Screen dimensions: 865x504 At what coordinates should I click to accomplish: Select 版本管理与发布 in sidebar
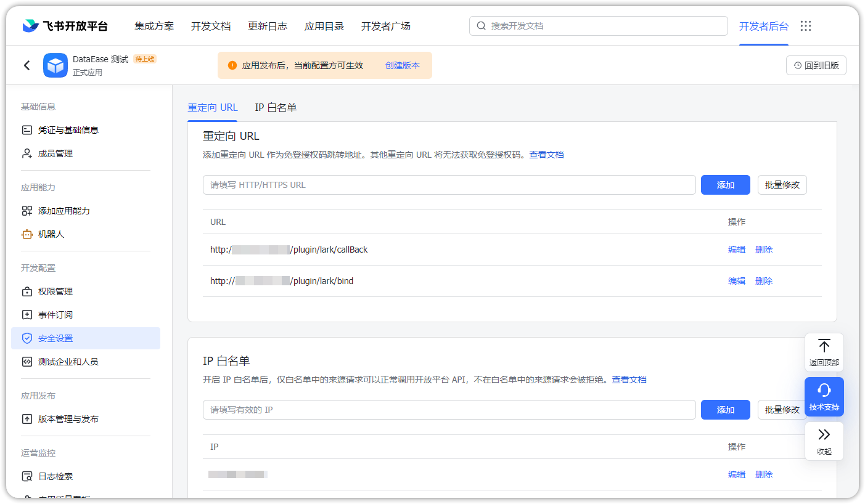86,419
